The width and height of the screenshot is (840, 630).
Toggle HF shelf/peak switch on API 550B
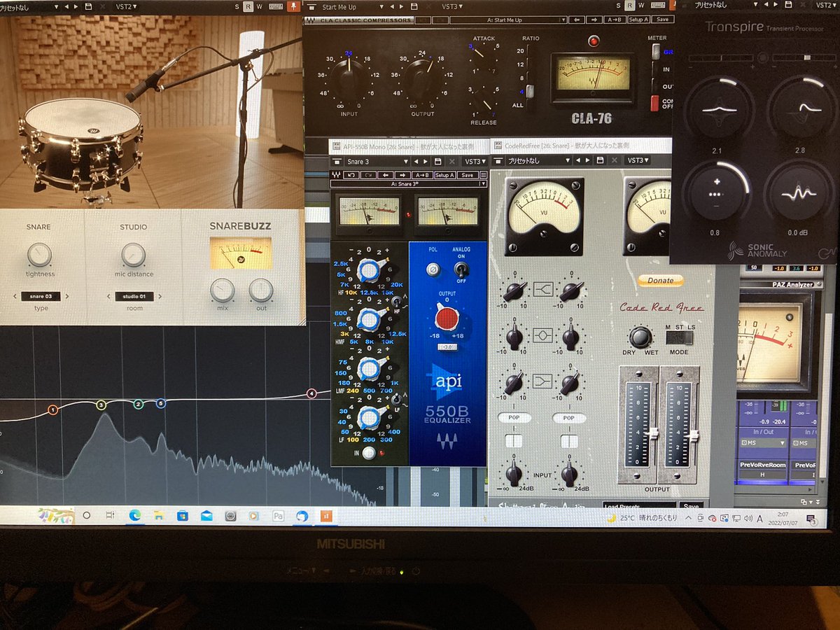(398, 301)
